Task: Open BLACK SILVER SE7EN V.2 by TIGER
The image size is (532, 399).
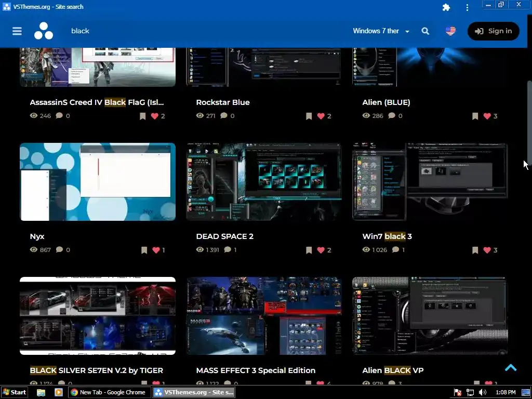Action: click(96, 370)
